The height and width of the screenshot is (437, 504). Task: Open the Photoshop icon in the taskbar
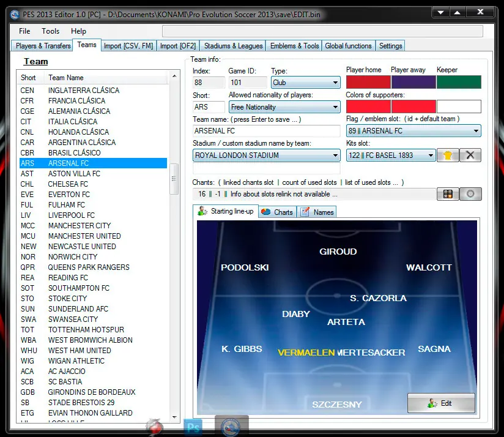[193, 427]
